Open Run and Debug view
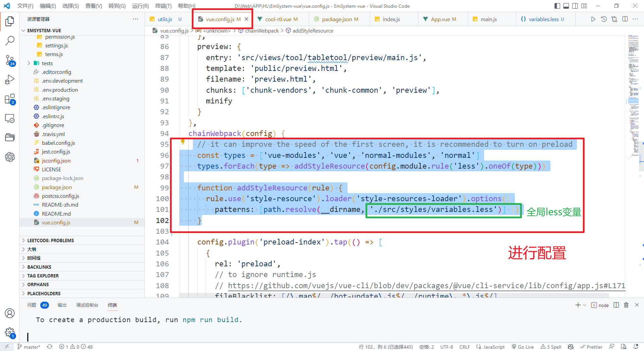This screenshot has width=644, height=351. (10, 80)
